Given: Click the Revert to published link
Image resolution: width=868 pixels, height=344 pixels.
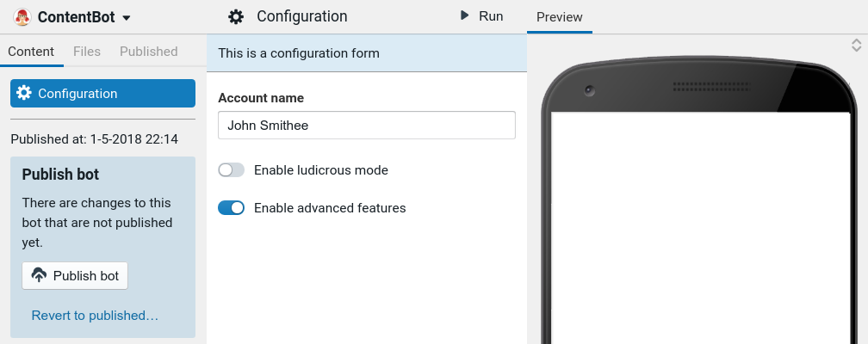Looking at the screenshot, I should click(x=95, y=316).
